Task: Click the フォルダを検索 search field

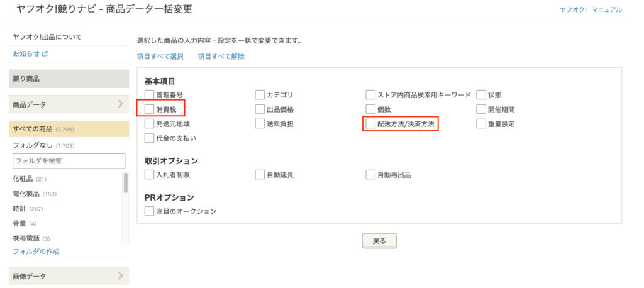Action: [69, 161]
